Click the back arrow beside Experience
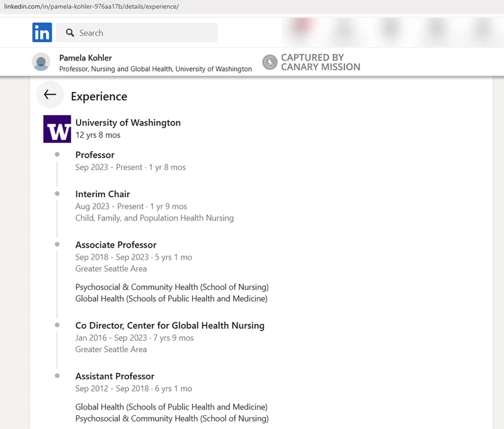The height and width of the screenshot is (429, 504). coord(50,94)
